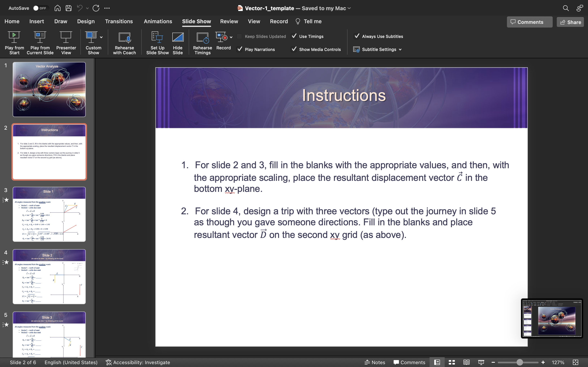The image size is (588, 367).
Task: Start Rehearse Timings
Action: (x=202, y=43)
